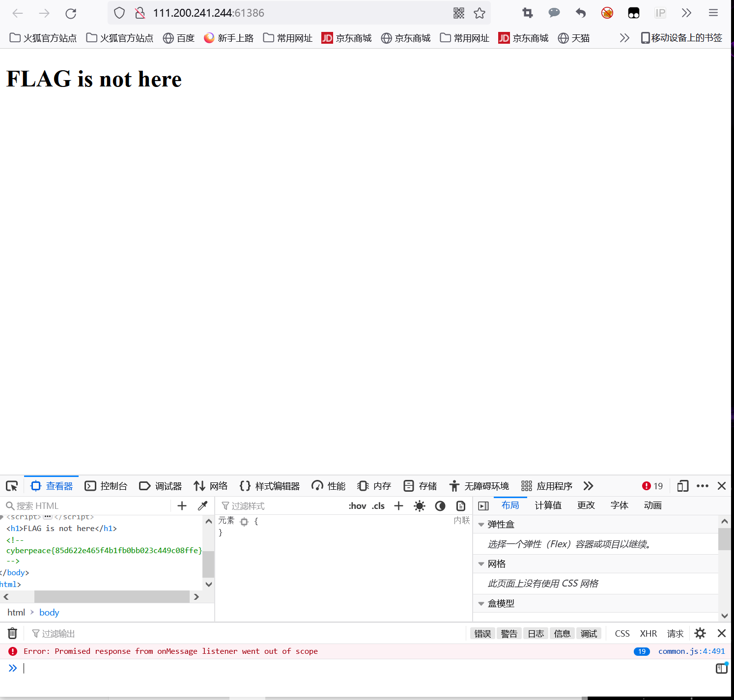
Task: Toggle the third inspector pane
Action: [483, 505]
